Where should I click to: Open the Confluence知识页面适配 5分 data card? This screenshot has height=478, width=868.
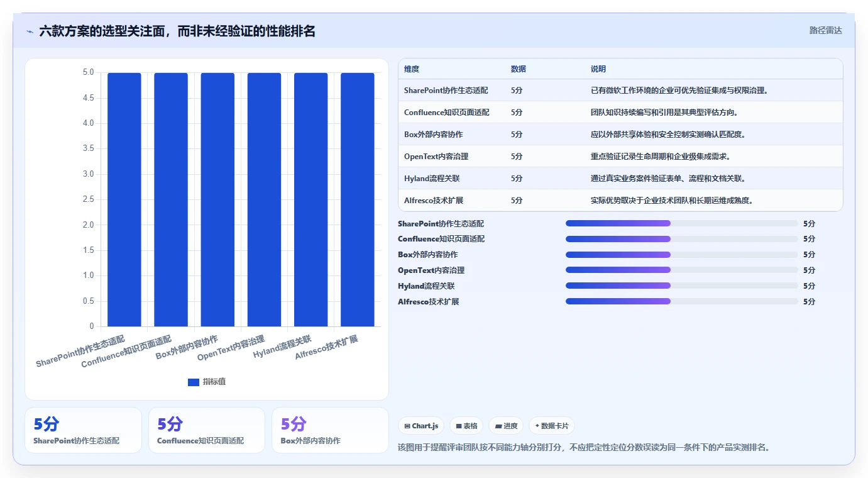pos(207,430)
